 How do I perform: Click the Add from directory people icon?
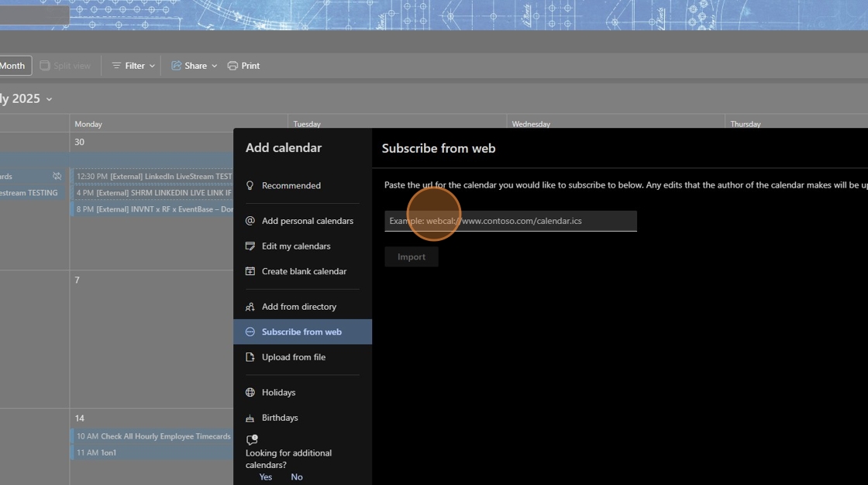click(x=250, y=307)
